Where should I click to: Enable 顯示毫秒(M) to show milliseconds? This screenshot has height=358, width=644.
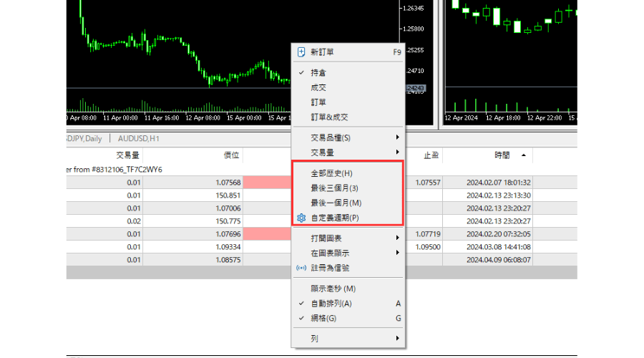tap(333, 289)
